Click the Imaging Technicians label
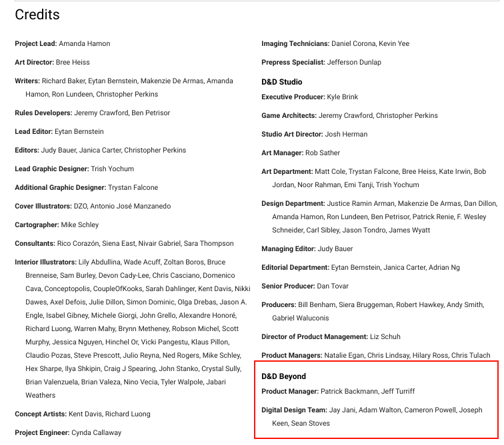 tap(295, 43)
